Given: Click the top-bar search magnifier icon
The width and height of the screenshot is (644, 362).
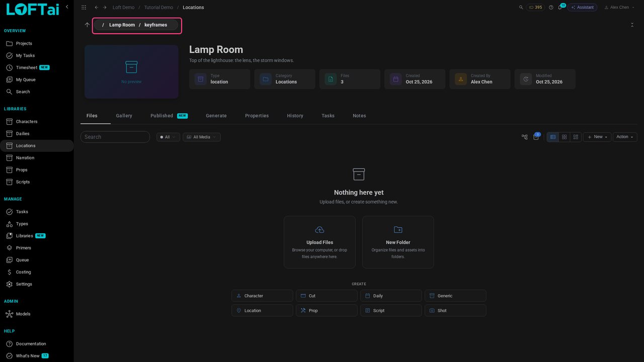Looking at the screenshot, I should (521, 8).
